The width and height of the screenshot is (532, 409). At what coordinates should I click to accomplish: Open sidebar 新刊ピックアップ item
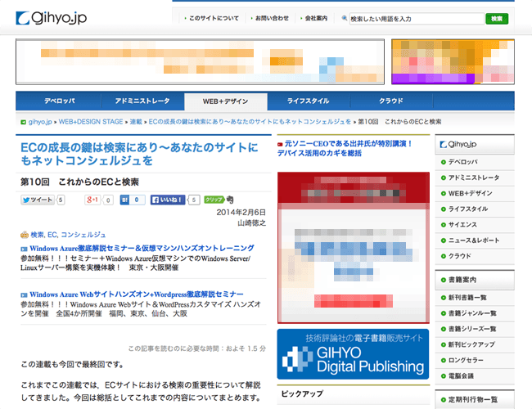click(x=475, y=344)
